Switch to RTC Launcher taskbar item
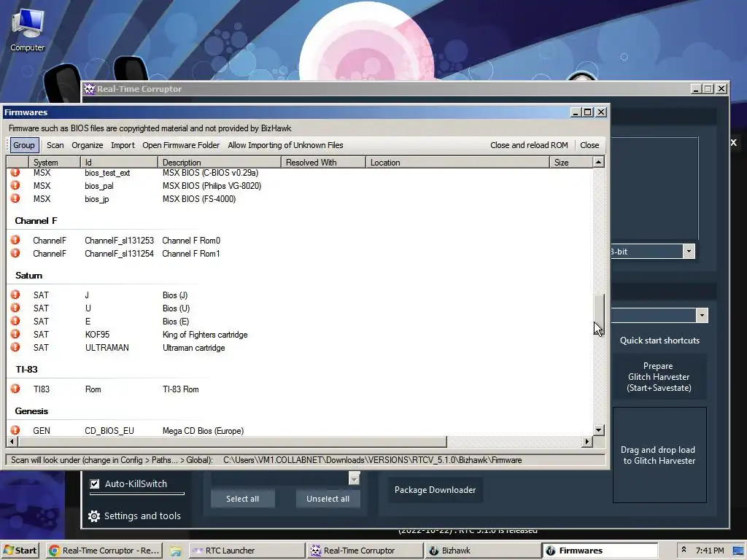This screenshot has width=747, height=560. pyautogui.click(x=247, y=551)
